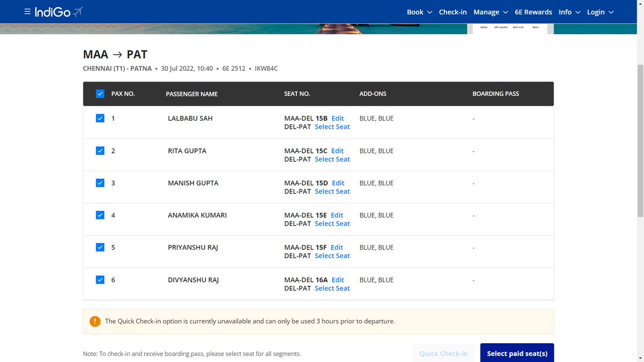The image size is (644, 362).
Task: Edit seat 16A for DIVYANSHU RAJ
Action: [338, 280]
